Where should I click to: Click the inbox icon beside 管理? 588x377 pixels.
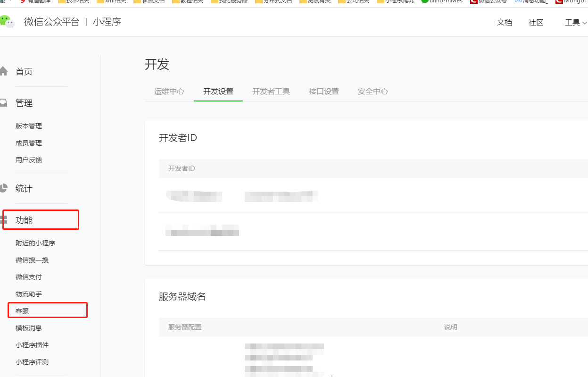(x=3, y=103)
